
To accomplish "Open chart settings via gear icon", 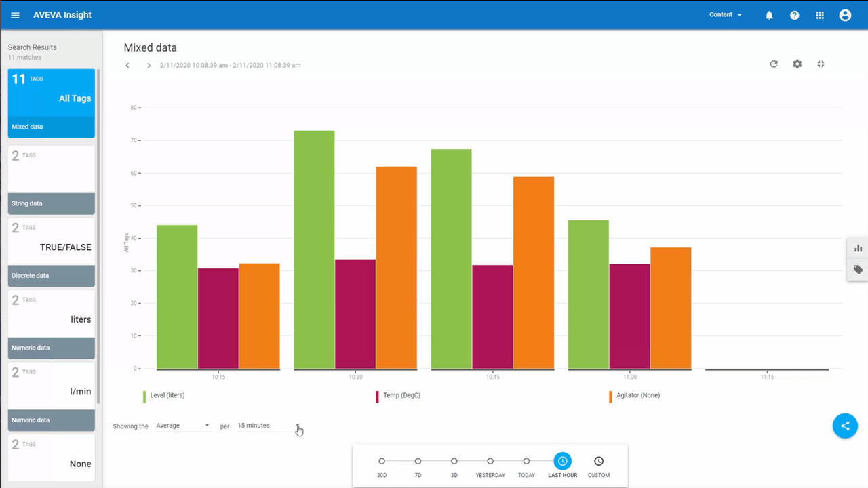I will (797, 64).
